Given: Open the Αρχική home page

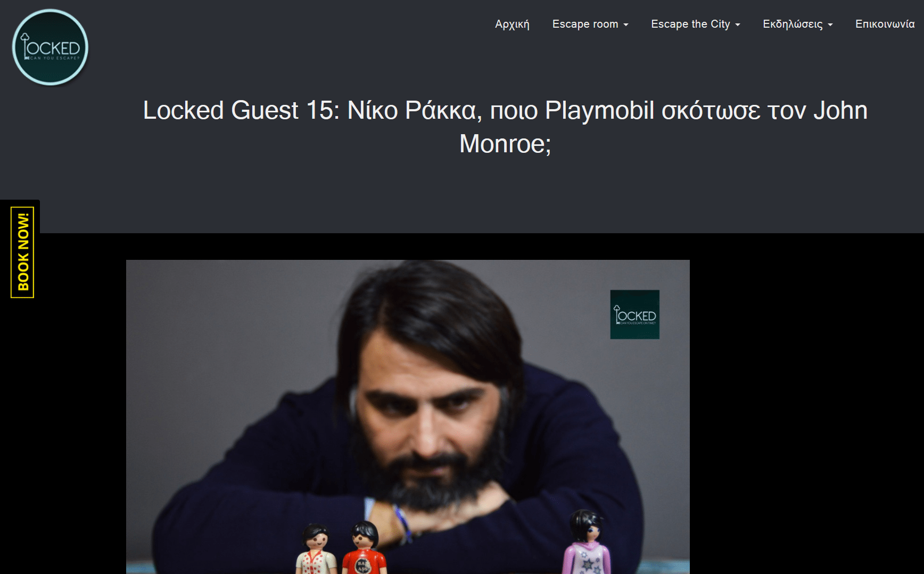Looking at the screenshot, I should [x=512, y=24].
